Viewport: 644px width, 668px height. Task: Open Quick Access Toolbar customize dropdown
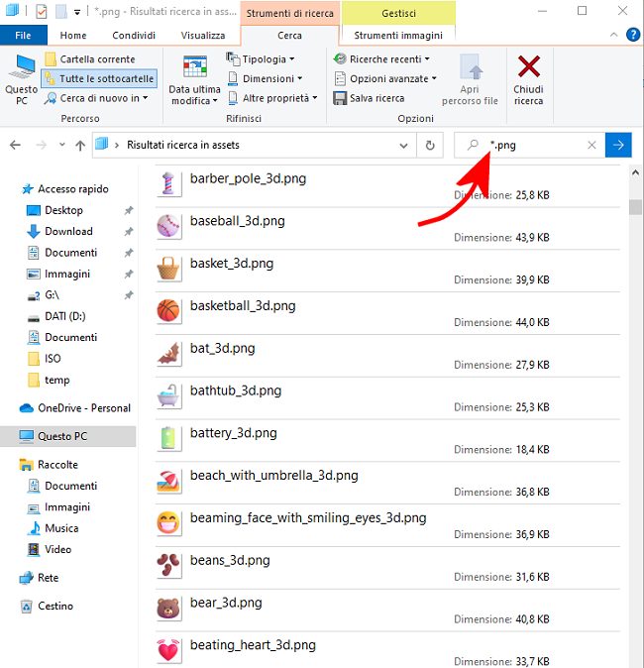77,12
